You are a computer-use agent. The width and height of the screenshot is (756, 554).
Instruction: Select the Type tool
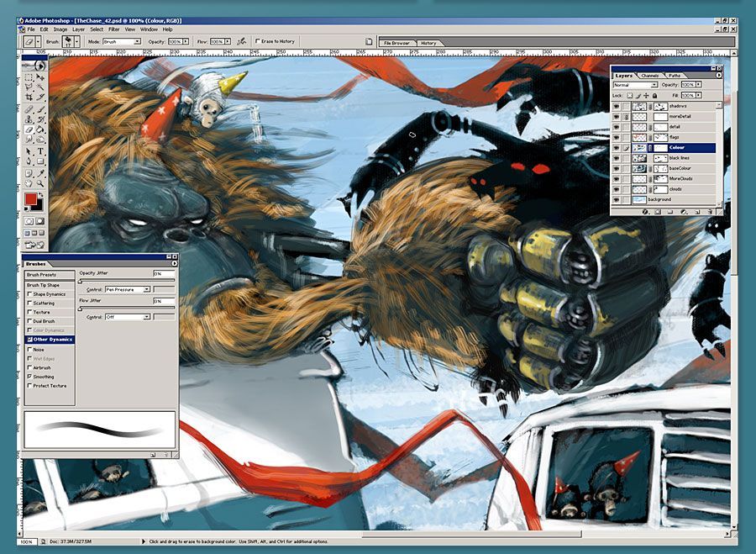[x=40, y=151]
